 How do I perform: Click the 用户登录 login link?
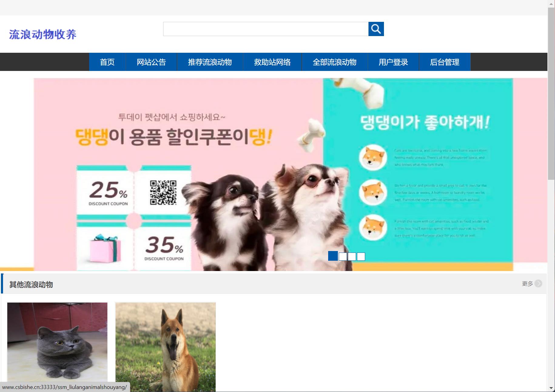(393, 62)
